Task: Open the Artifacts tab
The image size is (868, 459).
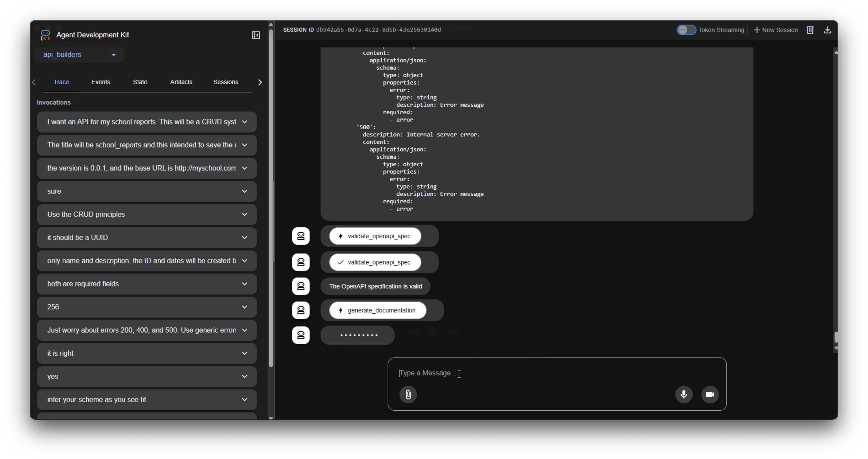Action: (181, 82)
